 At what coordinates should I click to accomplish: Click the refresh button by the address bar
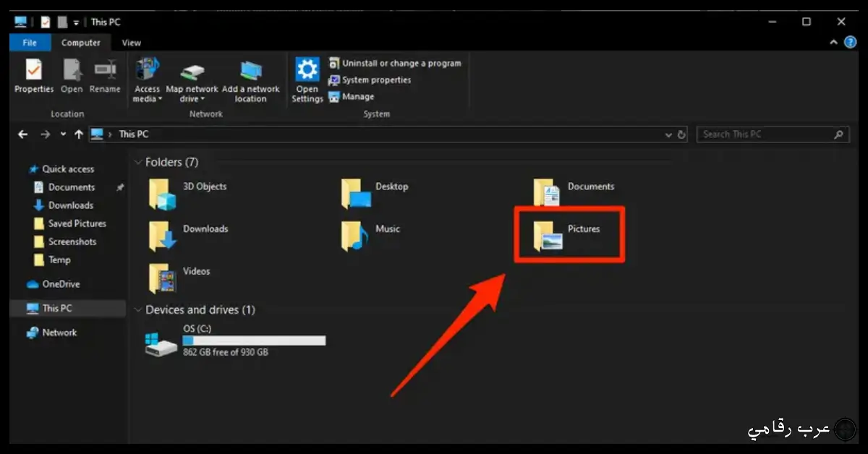681,134
